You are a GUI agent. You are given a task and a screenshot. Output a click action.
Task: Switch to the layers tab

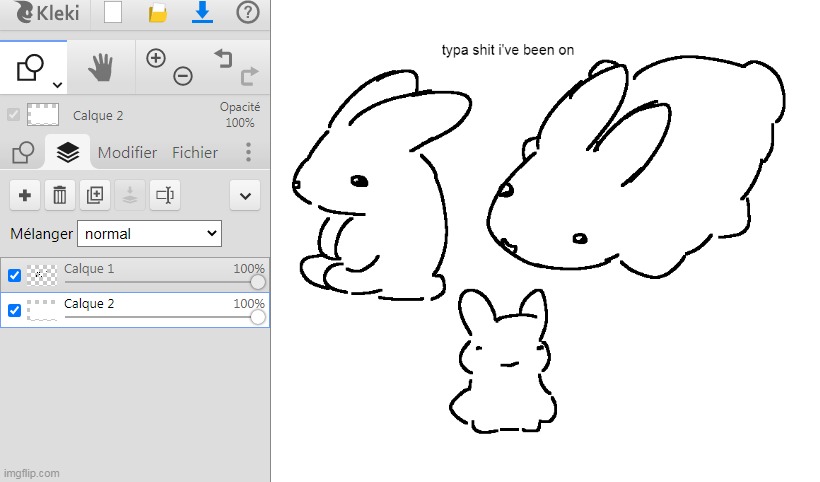[x=68, y=152]
